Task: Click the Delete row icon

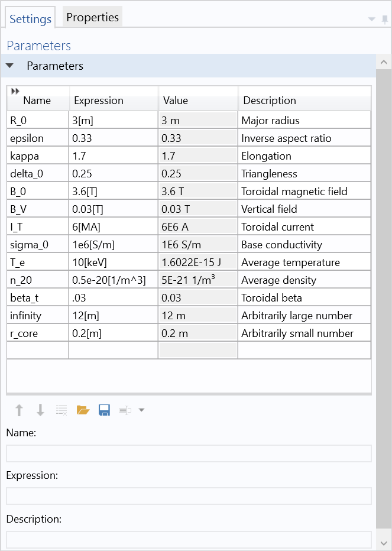Action: 61,410
